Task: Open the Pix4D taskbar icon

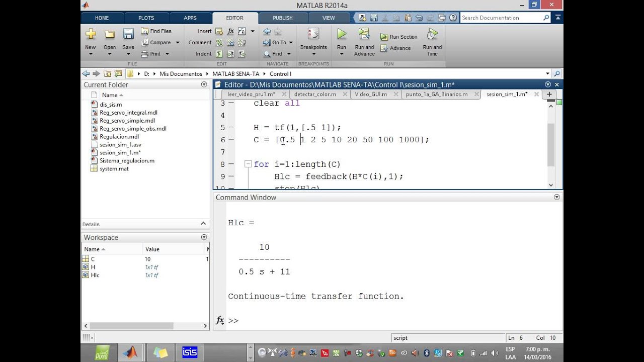Action: click(x=102, y=352)
